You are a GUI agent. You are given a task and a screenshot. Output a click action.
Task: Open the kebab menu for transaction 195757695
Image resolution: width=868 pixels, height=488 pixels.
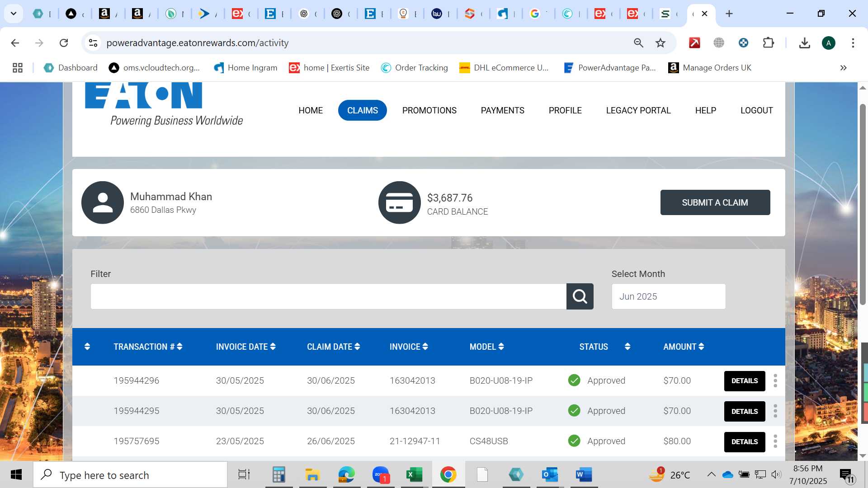tap(775, 441)
